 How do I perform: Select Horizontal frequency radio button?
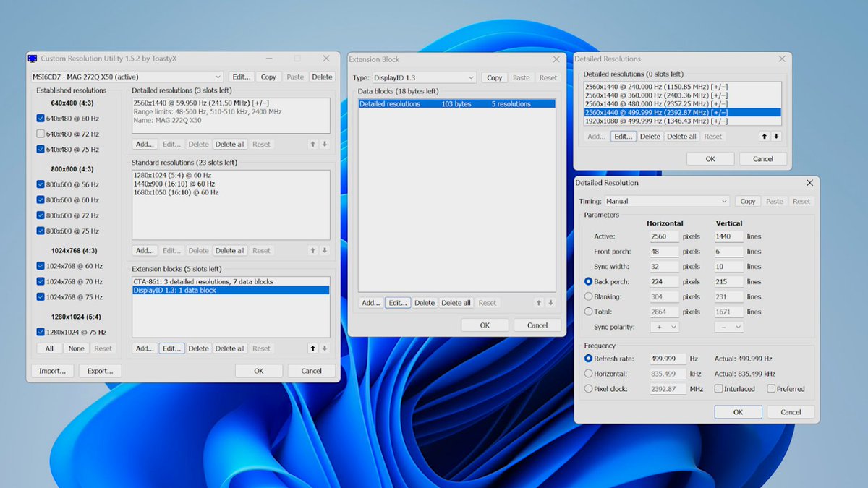(x=588, y=374)
